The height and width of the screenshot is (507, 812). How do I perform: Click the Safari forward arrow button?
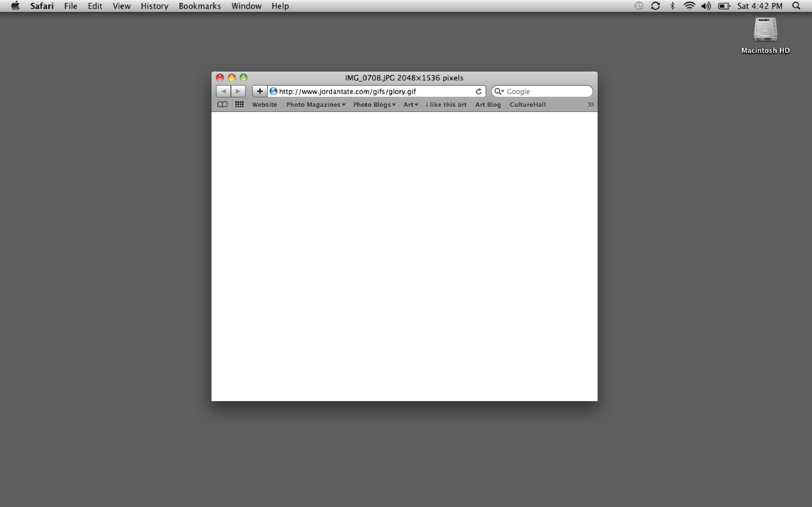(238, 91)
